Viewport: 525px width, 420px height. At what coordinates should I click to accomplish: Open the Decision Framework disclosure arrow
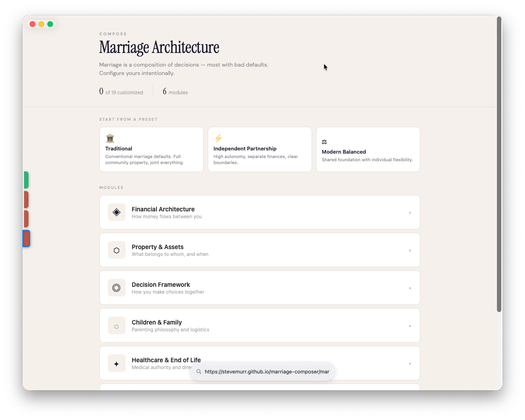pos(410,288)
